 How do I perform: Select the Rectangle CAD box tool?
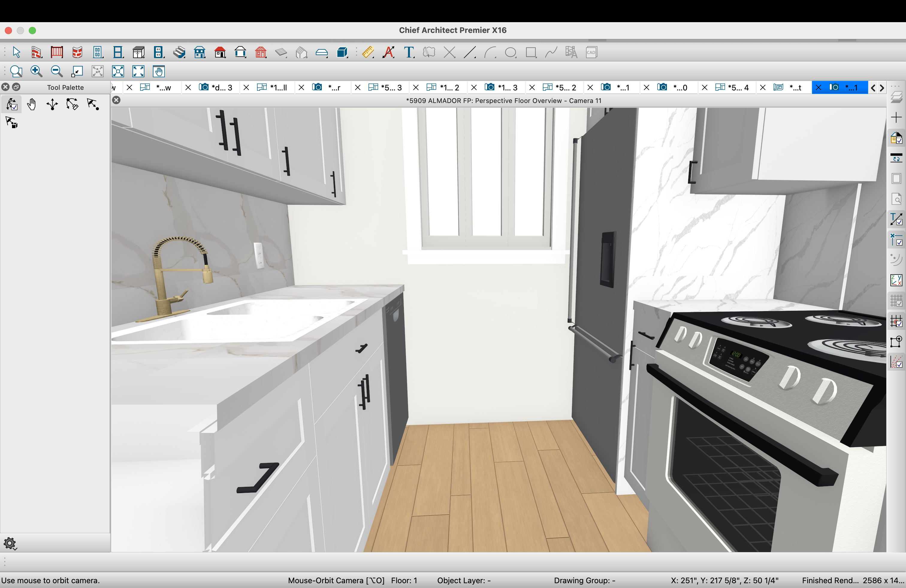click(531, 52)
